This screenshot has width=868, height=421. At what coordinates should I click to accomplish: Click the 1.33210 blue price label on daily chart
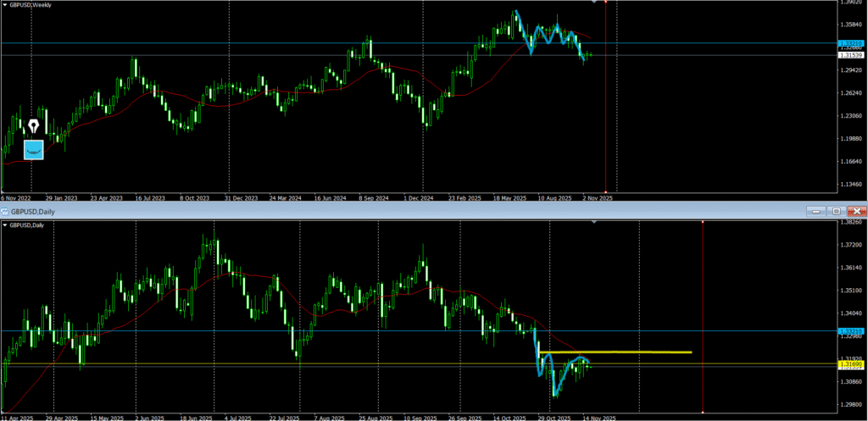849,331
